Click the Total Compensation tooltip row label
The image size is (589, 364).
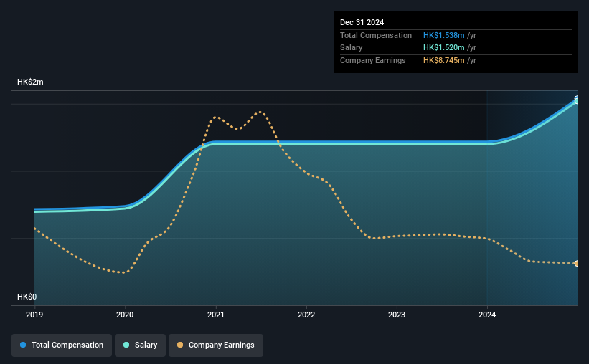click(x=376, y=35)
